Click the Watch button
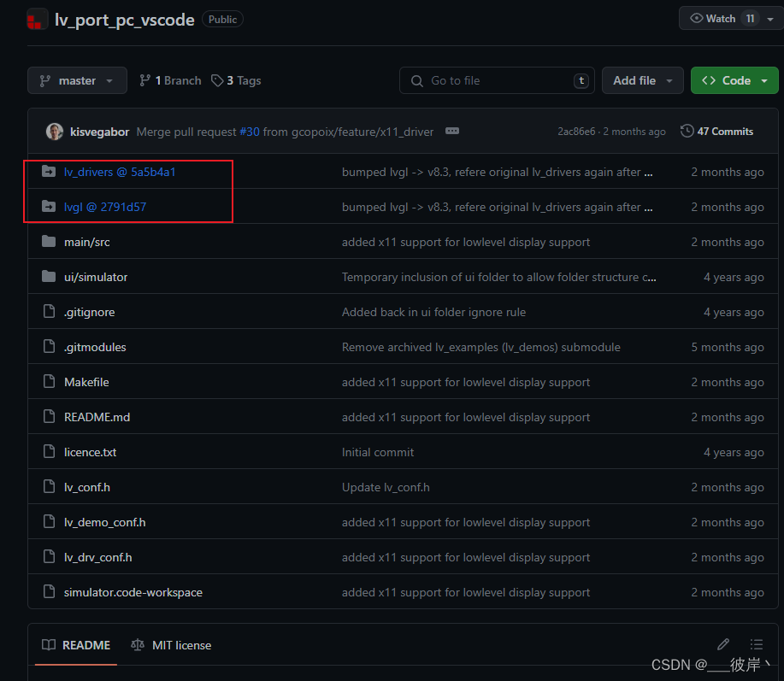The width and height of the screenshot is (784, 681). [720, 19]
